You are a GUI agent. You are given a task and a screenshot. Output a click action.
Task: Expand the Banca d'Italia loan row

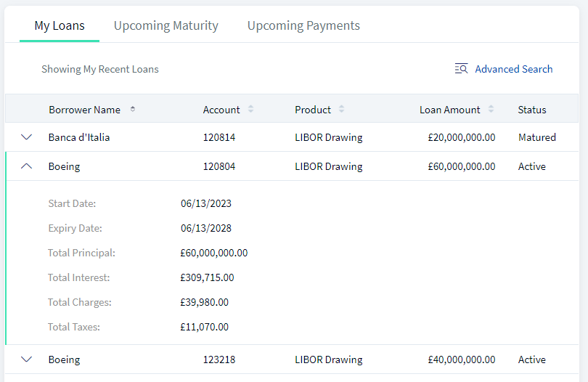pos(26,137)
